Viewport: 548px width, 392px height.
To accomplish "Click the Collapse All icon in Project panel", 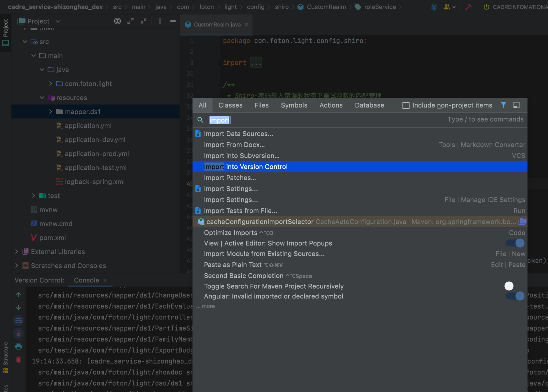I will point(143,21).
